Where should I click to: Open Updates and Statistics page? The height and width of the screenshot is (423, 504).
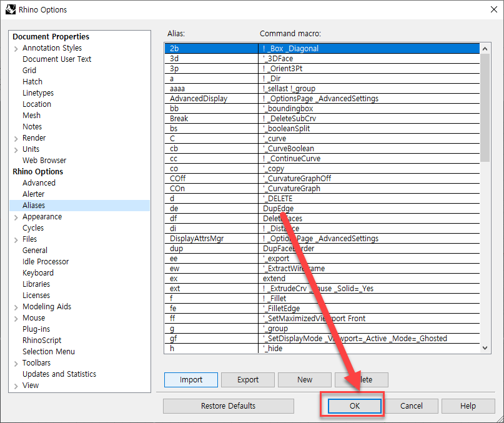tap(59, 374)
